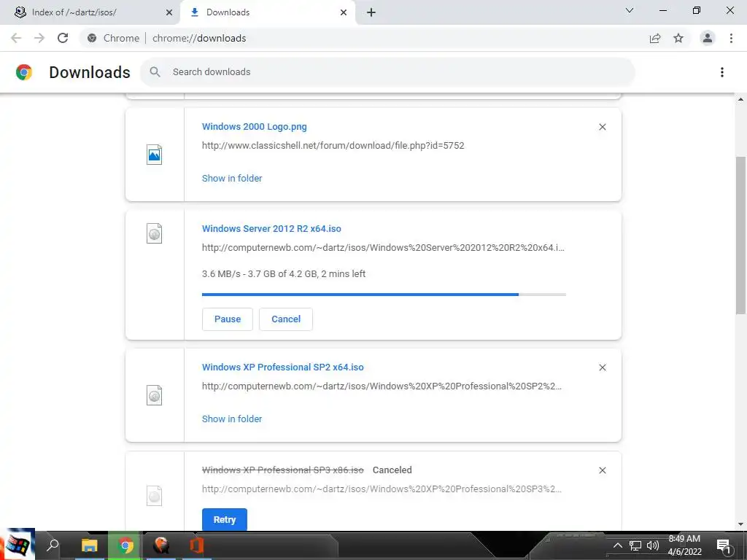Show XP Professional SP2 in folder
Image resolution: width=747 pixels, height=560 pixels.
click(232, 419)
